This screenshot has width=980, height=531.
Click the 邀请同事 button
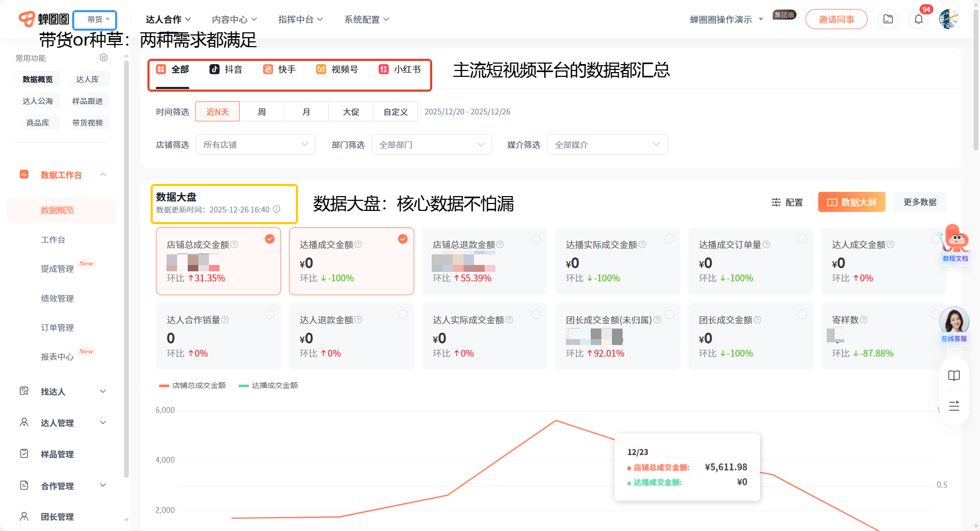click(x=836, y=20)
